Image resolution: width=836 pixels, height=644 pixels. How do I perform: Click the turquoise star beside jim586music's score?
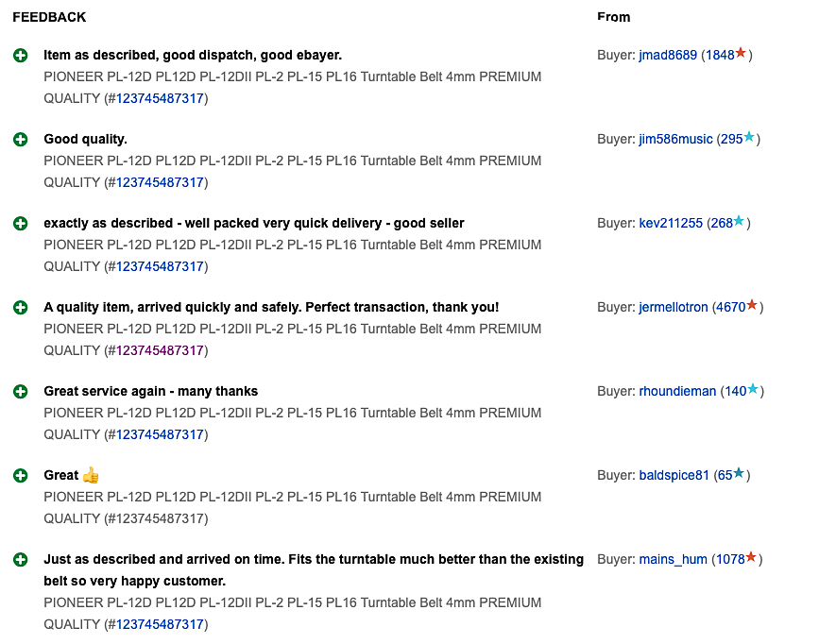(x=749, y=138)
